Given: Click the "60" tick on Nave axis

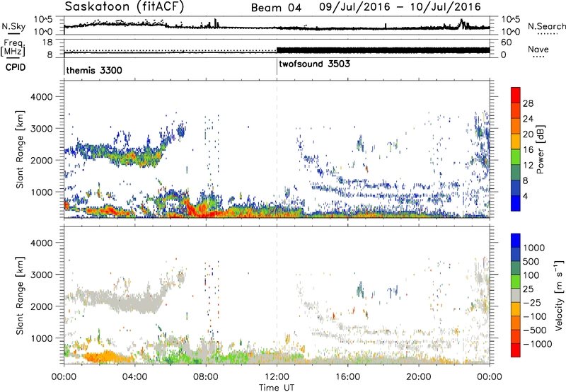Looking at the screenshot, I should (507, 42).
